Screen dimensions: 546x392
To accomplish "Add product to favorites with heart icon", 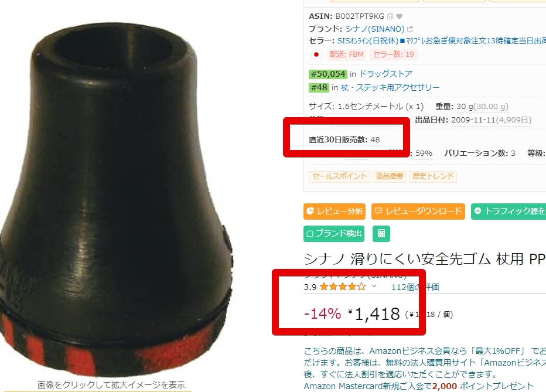I will [x=400, y=16].
